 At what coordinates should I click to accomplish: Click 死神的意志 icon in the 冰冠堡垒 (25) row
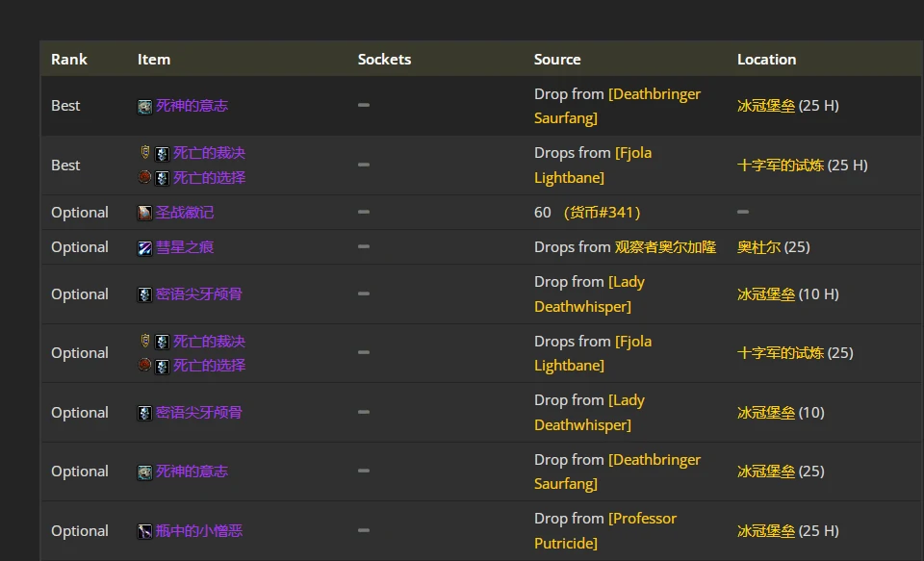[144, 472]
